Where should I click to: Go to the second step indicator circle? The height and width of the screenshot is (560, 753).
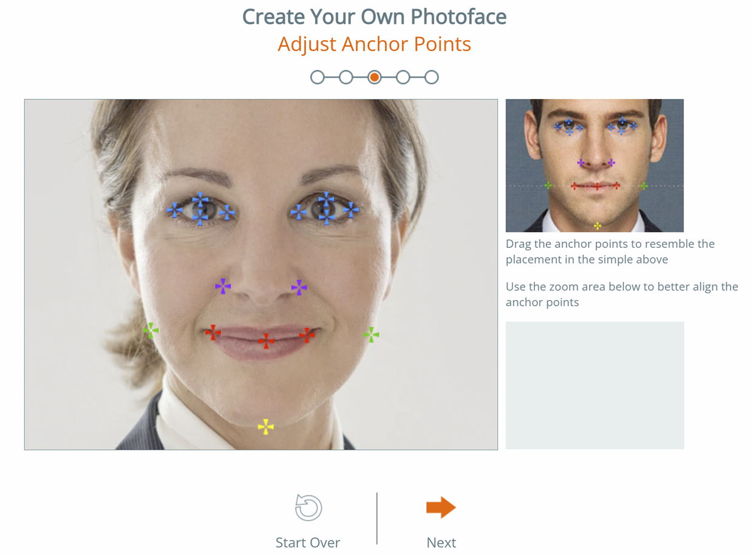(346, 77)
